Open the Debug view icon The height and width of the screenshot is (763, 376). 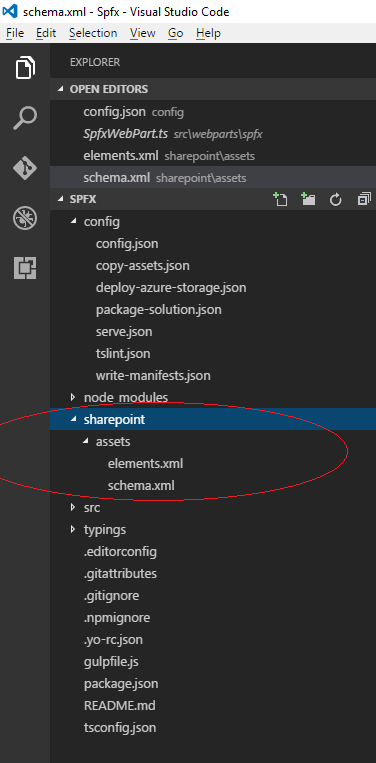click(25, 218)
